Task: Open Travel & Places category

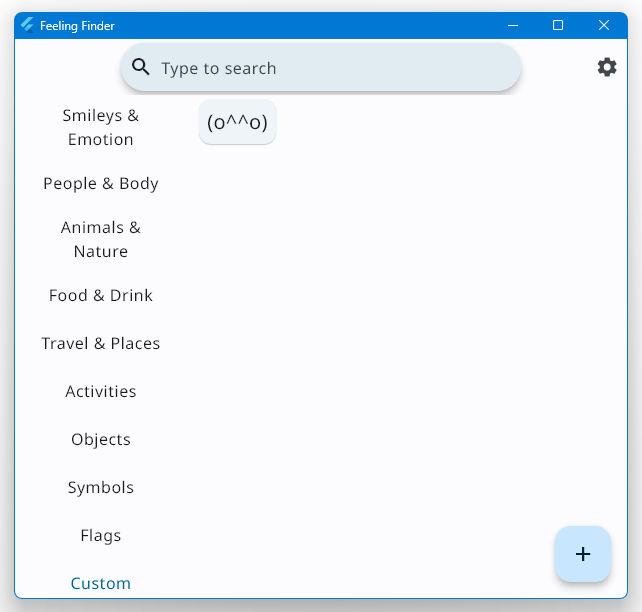Action: point(101,343)
